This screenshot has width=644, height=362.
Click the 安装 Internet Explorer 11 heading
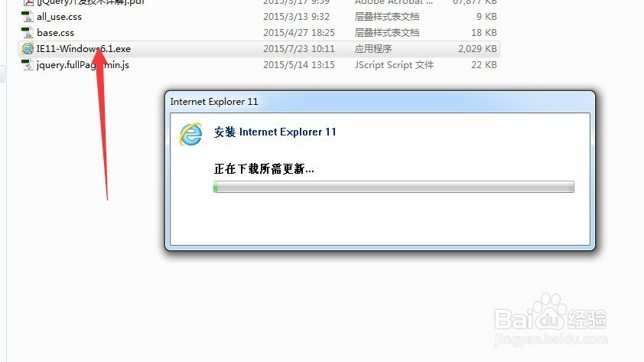(x=275, y=132)
